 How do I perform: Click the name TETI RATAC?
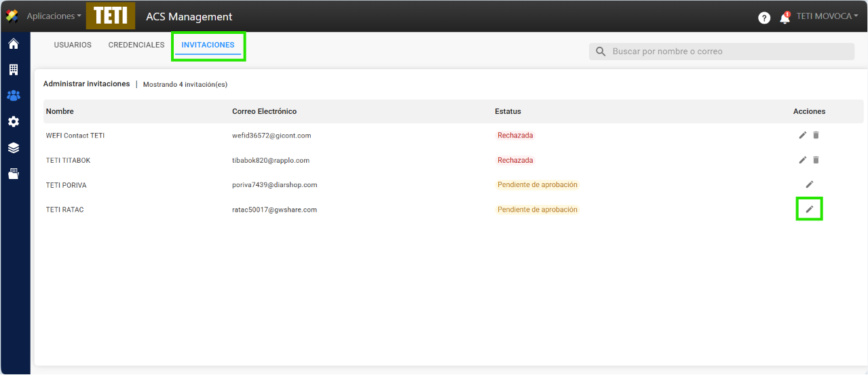tap(65, 210)
